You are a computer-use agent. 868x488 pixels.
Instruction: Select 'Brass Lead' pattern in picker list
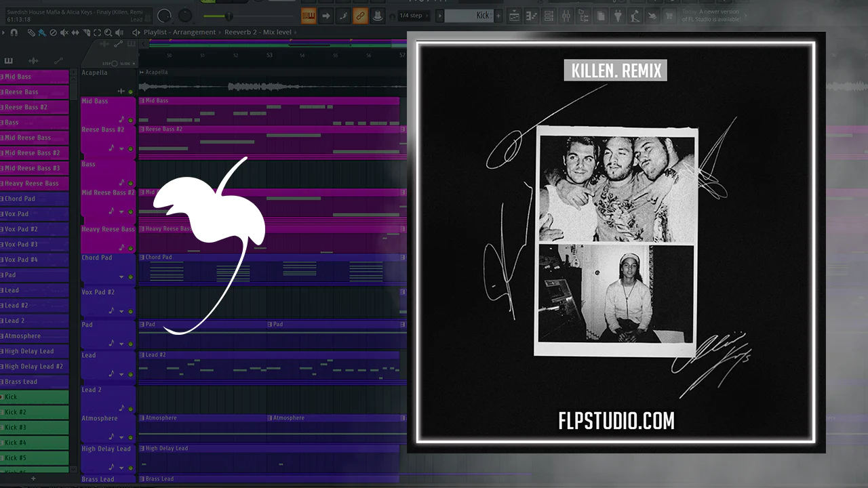tap(35, 382)
